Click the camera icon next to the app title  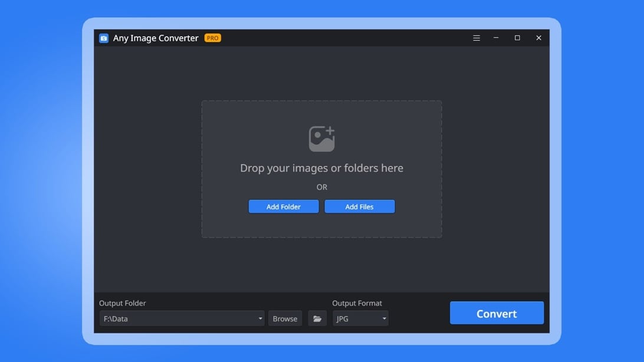point(103,37)
